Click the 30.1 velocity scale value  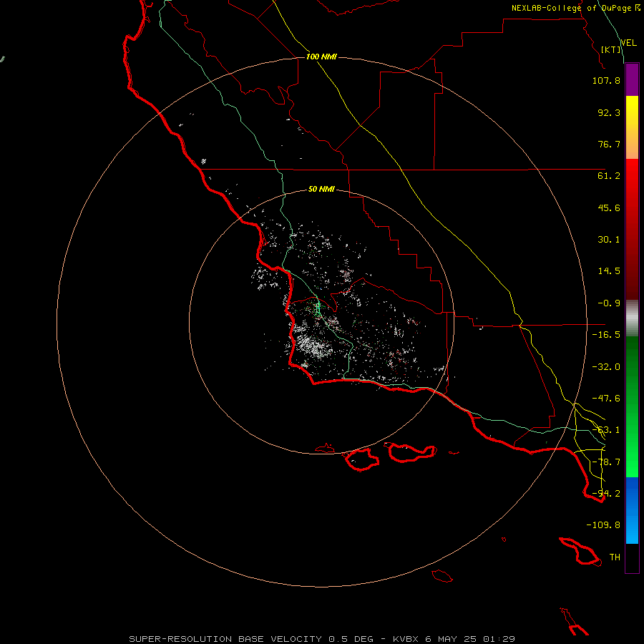click(609, 240)
